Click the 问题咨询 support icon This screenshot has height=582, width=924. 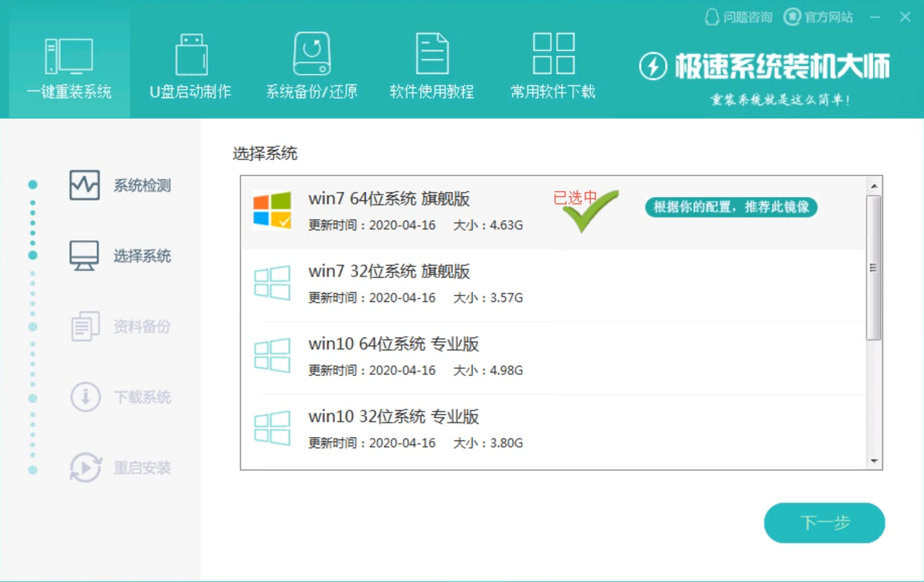[x=712, y=16]
